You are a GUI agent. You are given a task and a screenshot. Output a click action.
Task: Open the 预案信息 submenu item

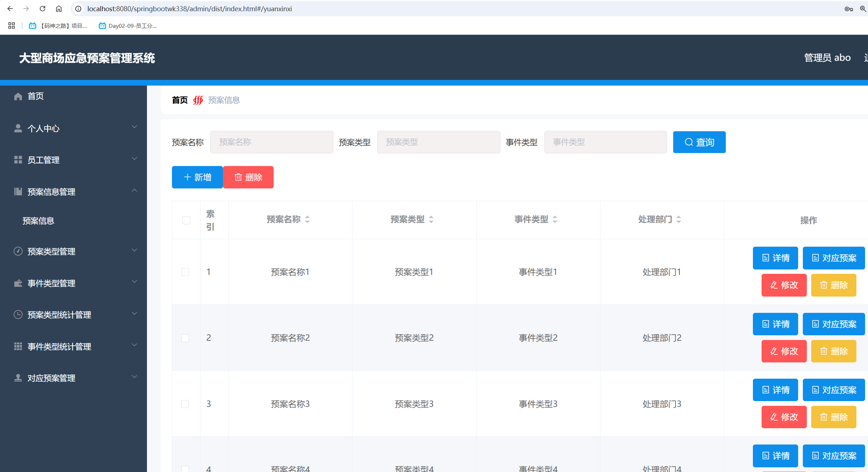(38, 221)
